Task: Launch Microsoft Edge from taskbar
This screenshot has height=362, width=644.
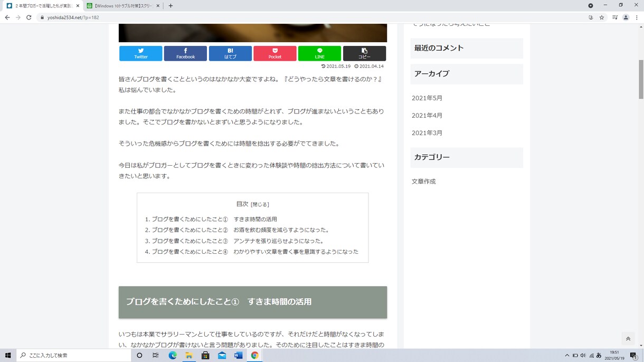Action: [x=173, y=355]
